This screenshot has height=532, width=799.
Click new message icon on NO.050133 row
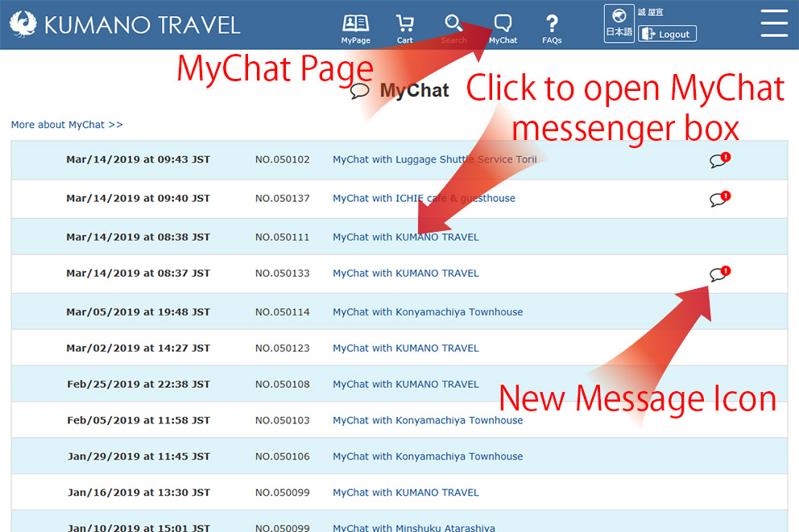point(720,274)
